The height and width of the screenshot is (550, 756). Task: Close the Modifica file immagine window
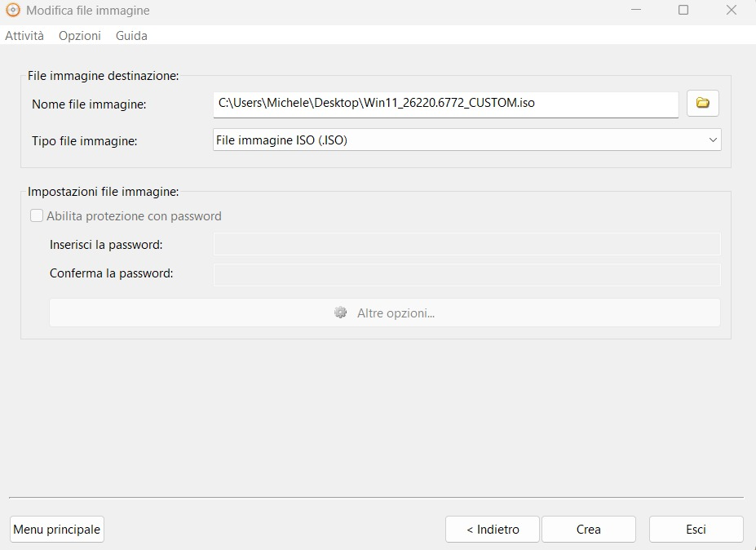[731, 11]
